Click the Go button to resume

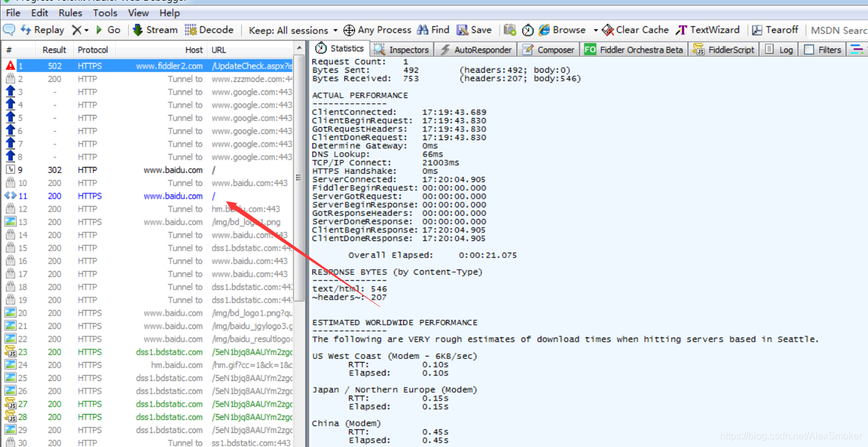click(x=108, y=29)
